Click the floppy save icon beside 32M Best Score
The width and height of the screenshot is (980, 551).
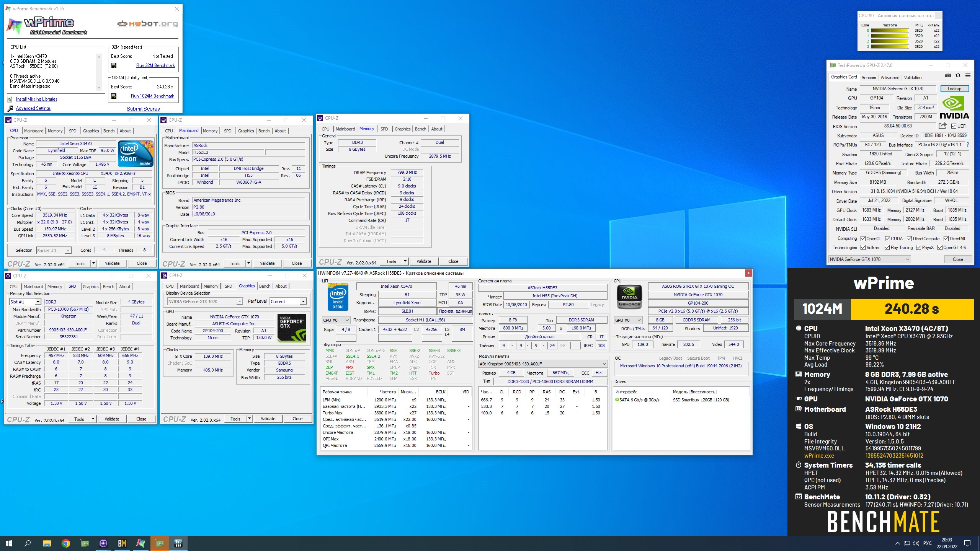click(114, 65)
